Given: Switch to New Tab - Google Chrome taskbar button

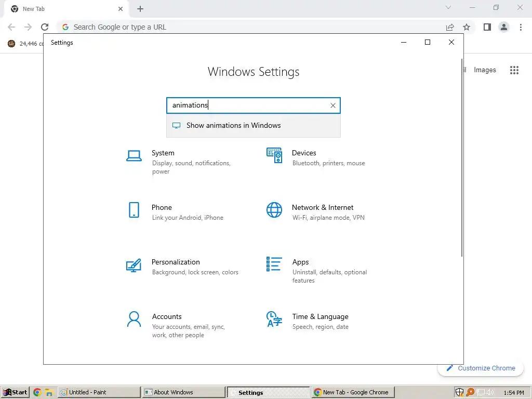Looking at the screenshot, I should pyautogui.click(x=353, y=392).
